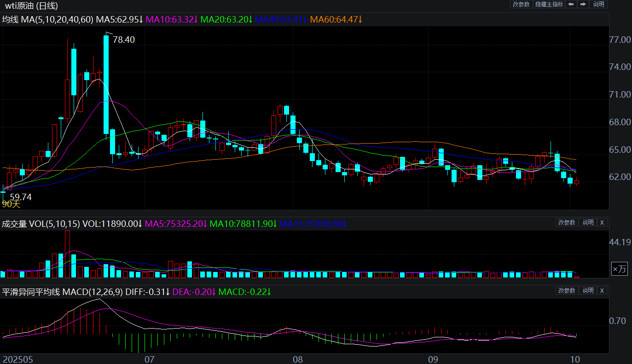Click the 90天 range label
This screenshot has height=364, width=632.
(11, 203)
